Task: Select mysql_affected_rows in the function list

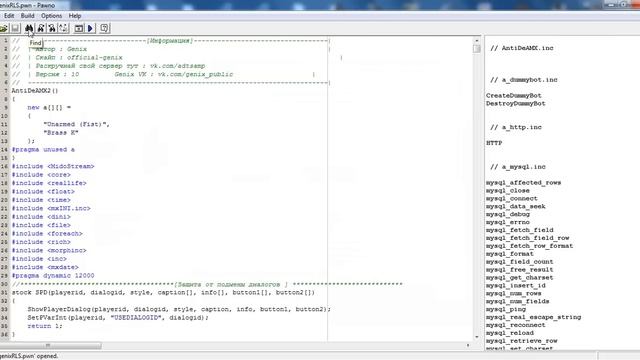Action: [523, 183]
